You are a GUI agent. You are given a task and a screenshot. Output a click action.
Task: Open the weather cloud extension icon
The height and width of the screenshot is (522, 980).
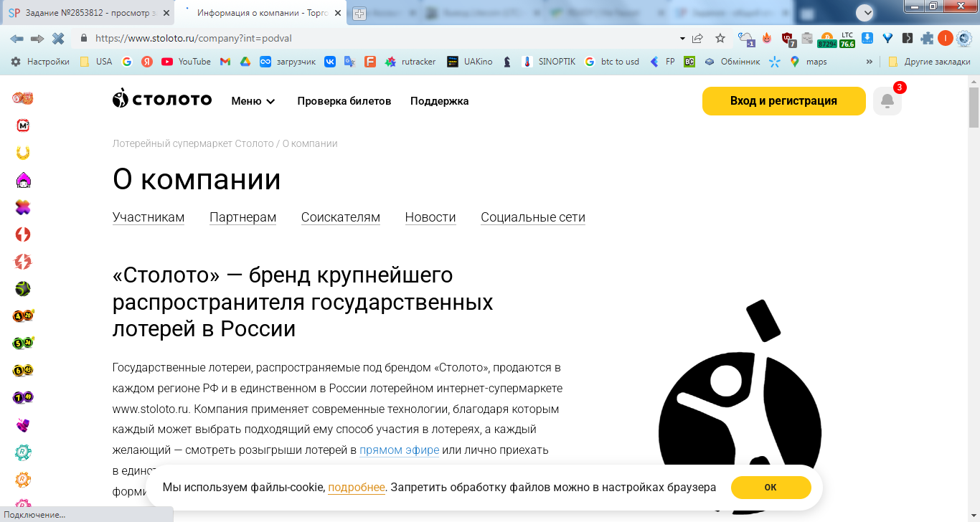click(747, 39)
